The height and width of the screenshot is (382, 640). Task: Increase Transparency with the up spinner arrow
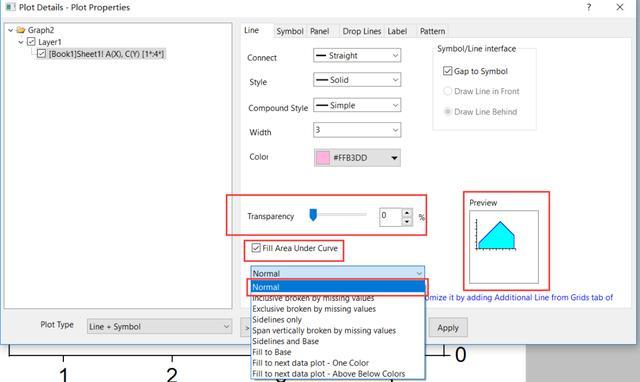(407, 212)
